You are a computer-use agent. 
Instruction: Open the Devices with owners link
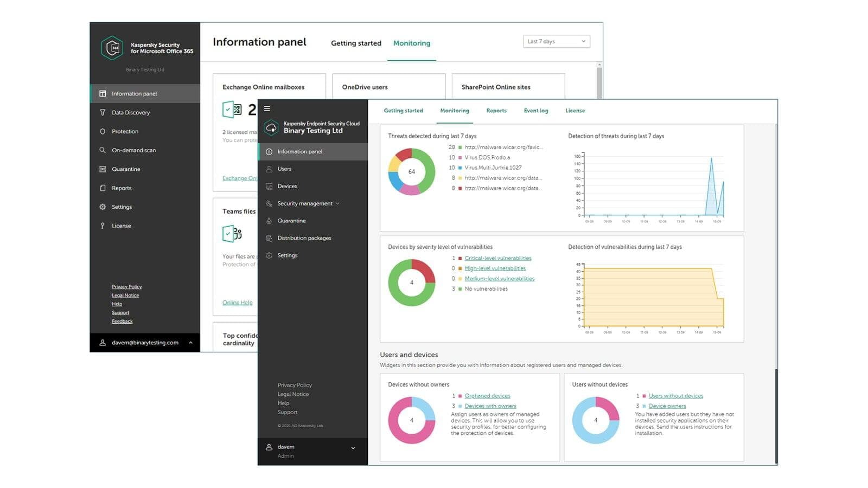pyautogui.click(x=490, y=406)
